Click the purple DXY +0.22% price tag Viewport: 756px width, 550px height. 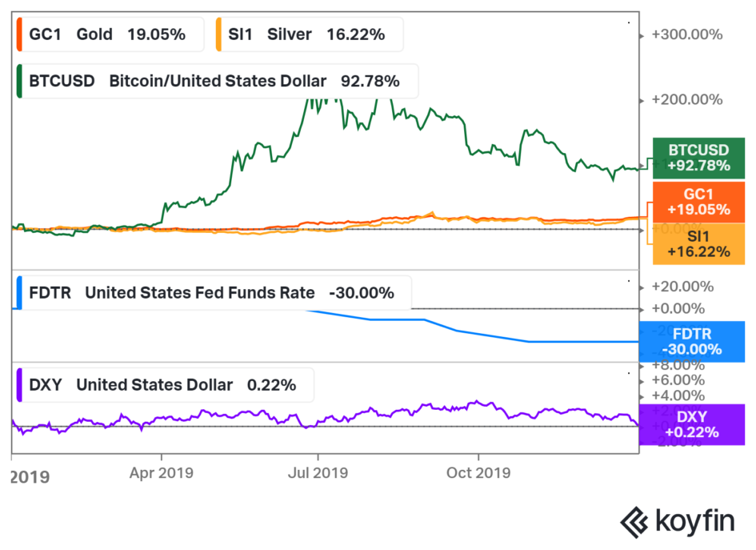[x=699, y=424]
